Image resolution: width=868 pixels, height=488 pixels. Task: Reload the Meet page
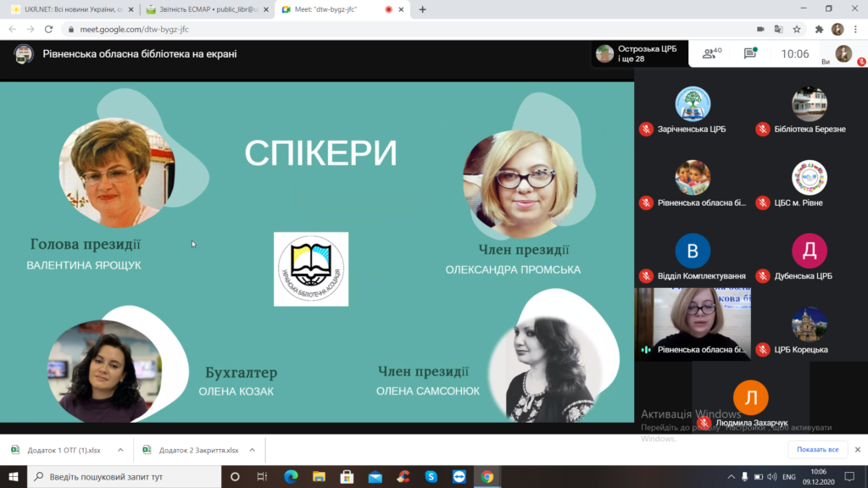[x=48, y=28]
